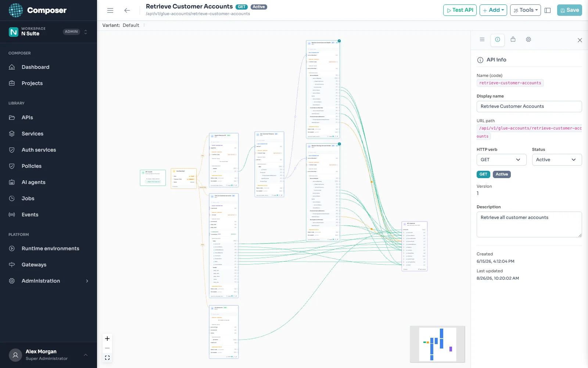Screen dimensions: 588x368
Task: Select the API response node on canvas
Action: [x=415, y=246]
